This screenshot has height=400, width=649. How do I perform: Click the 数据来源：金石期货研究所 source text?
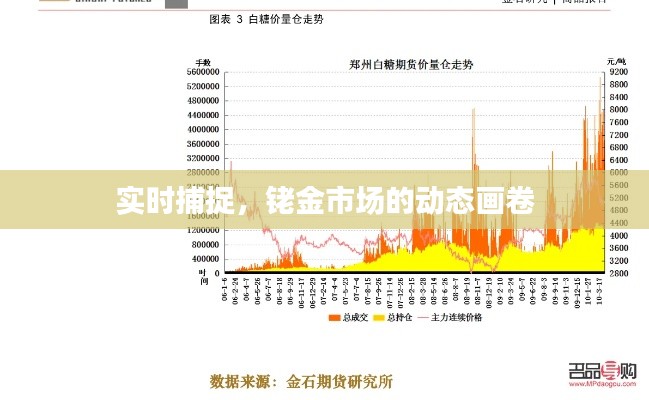pyautogui.click(x=301, y=381)
